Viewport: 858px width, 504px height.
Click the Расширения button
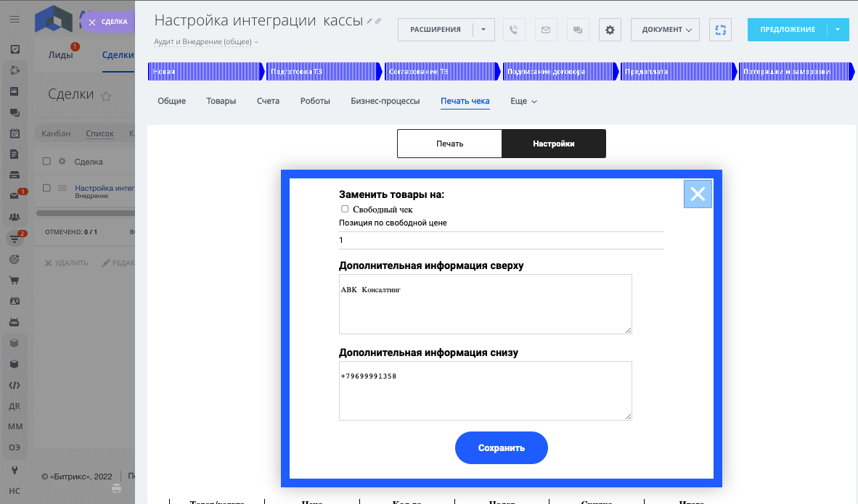436,30
